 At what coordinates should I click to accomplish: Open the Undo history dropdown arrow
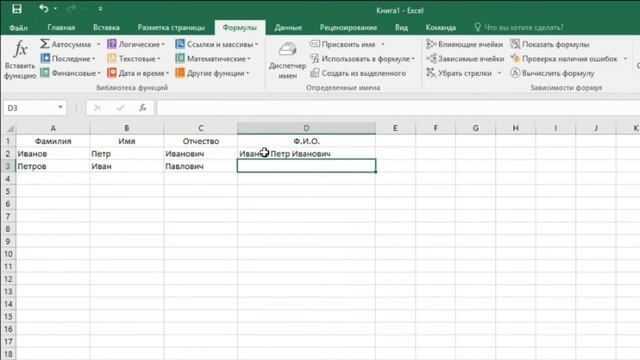click(x=56, y=9)
